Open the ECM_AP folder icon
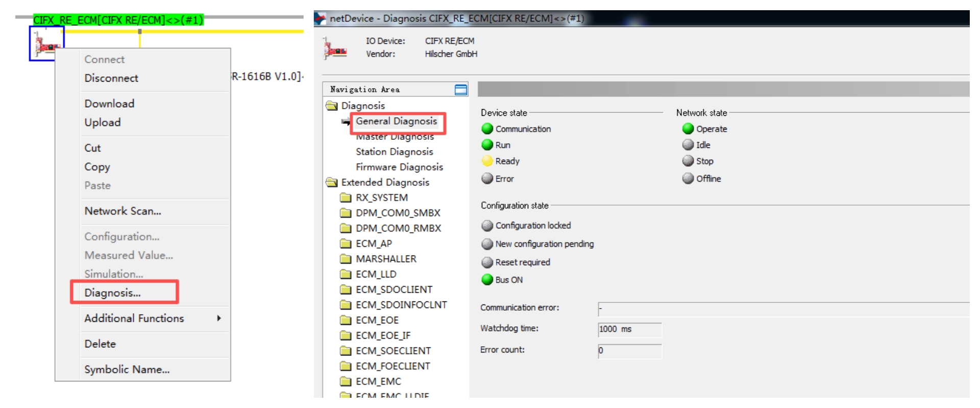Viewport: 980px width, 408px height. [346, 243]
